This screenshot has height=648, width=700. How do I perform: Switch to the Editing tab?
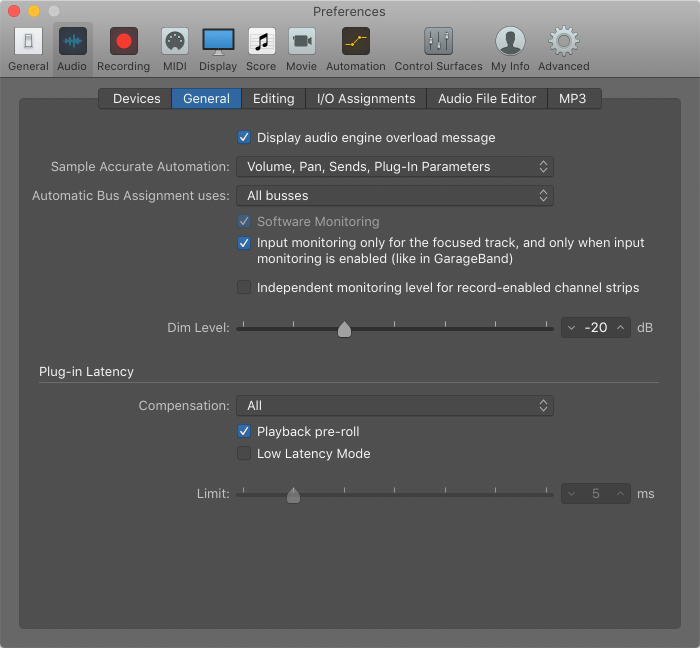[273, 99]
